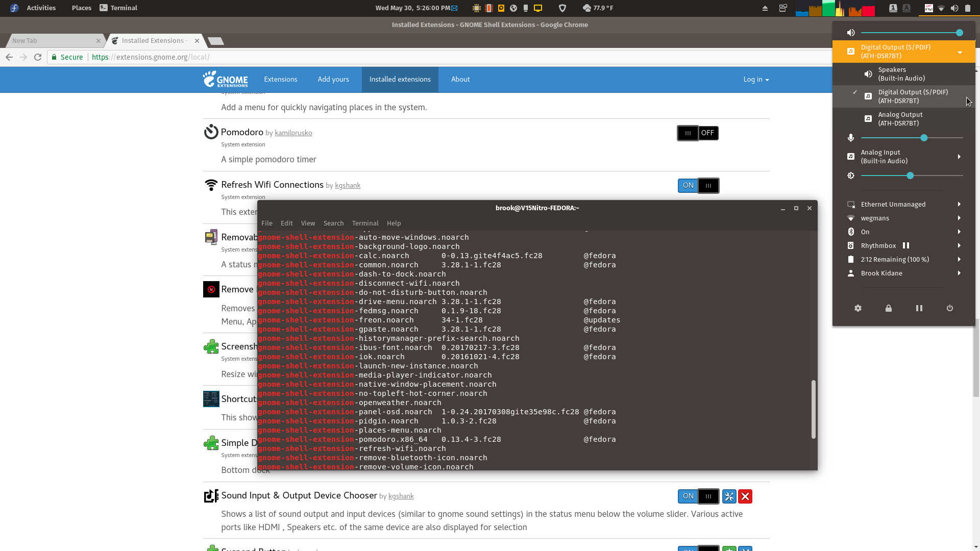
Task: Remove the Sound Input & Output Device Chooser extension
Action: click(745, 496)
